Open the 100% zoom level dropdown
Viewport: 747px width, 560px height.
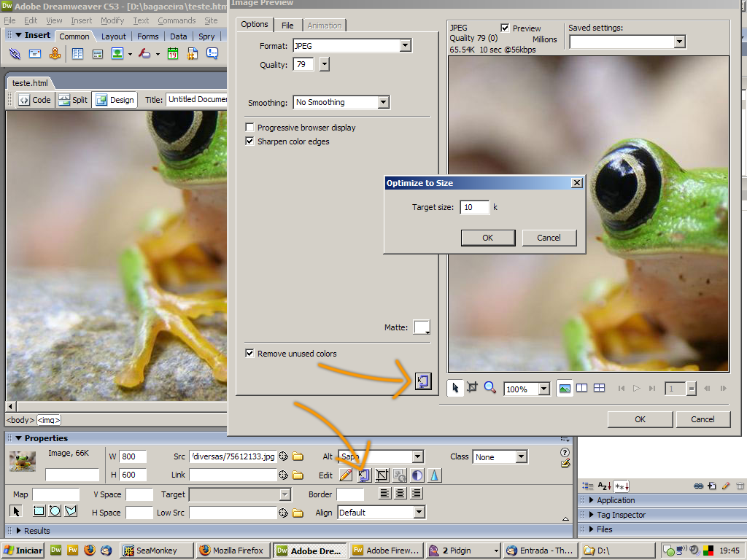pyautogui.click(x=544, y=389)
